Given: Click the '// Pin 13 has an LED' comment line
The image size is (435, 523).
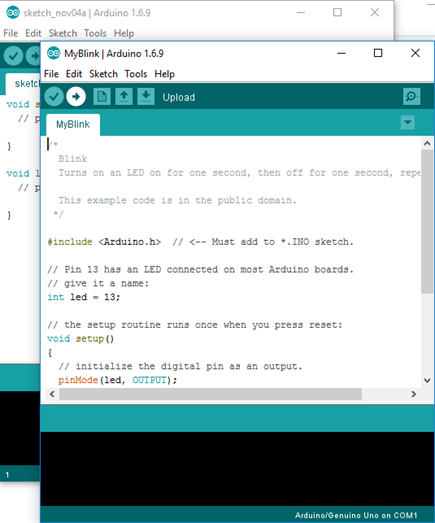Looking at the screenshot, I should [x=200, y=270].
